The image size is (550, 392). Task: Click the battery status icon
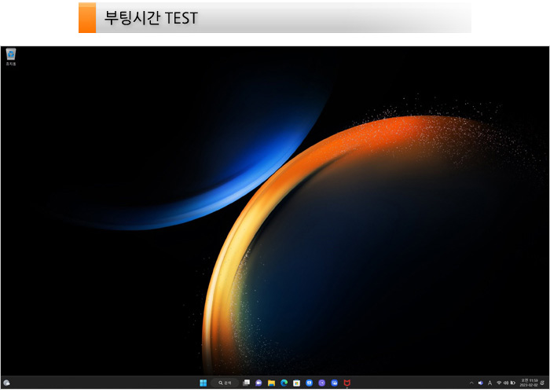[x=512, y=383]
